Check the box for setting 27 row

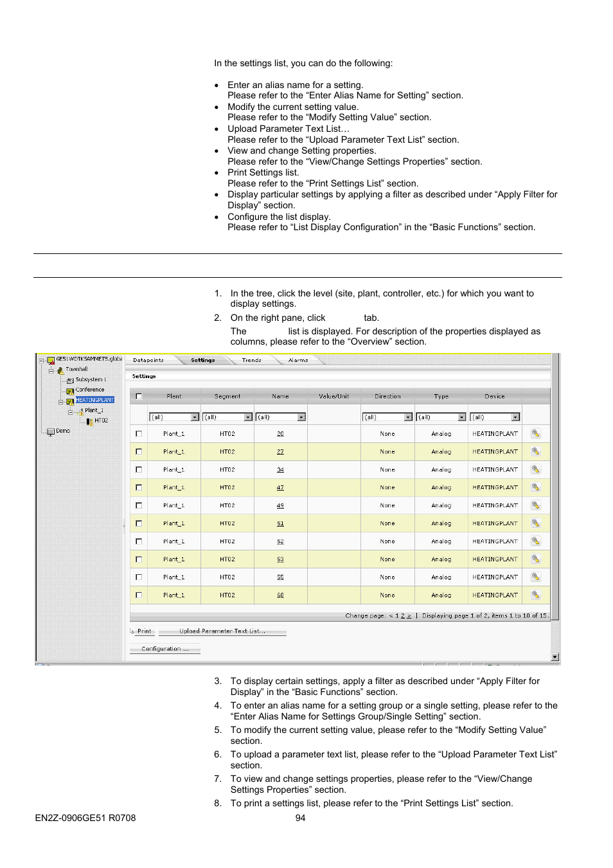click(139, 452)
